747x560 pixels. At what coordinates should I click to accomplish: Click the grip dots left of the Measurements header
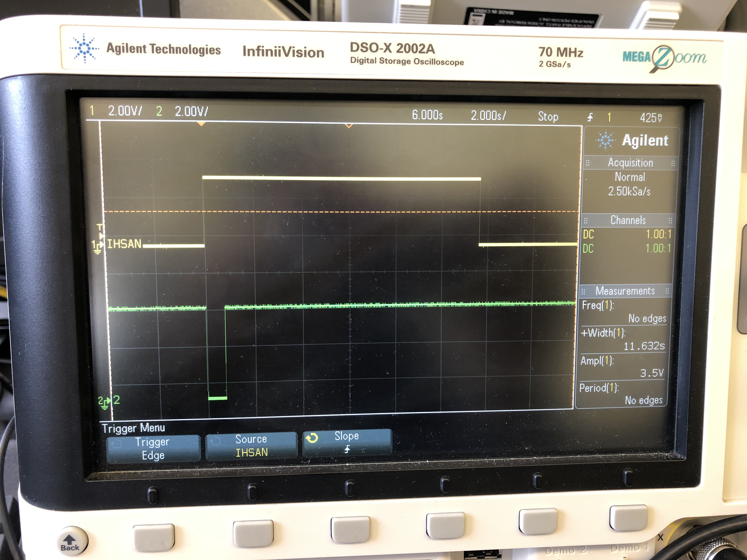(583, 291)
